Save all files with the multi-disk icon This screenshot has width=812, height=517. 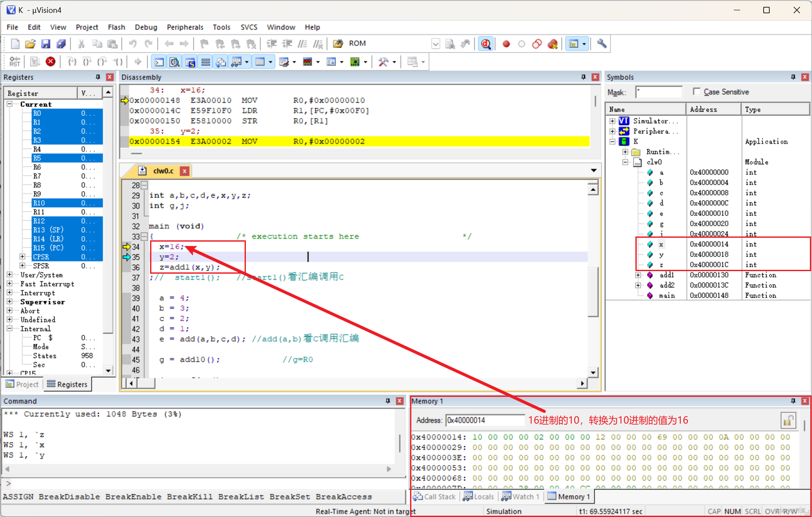pyautogui.click(x=61, y=44)
